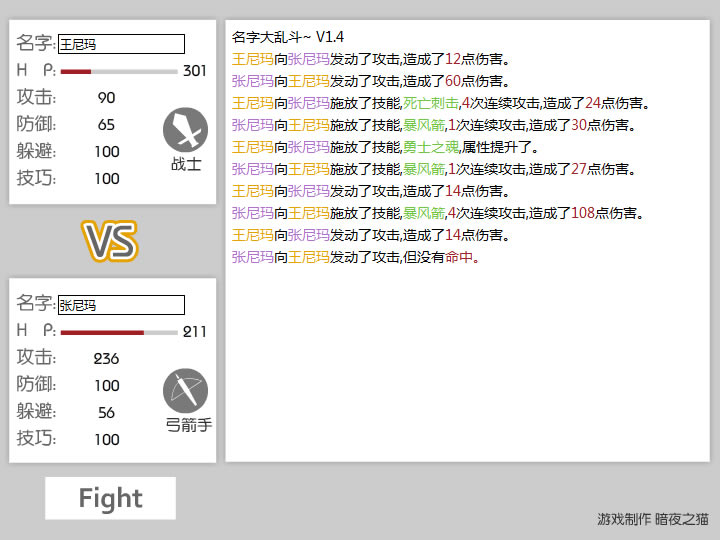720x540 pixels.
Task: Click the dodge value 56
Action: [x=107, y=413]
